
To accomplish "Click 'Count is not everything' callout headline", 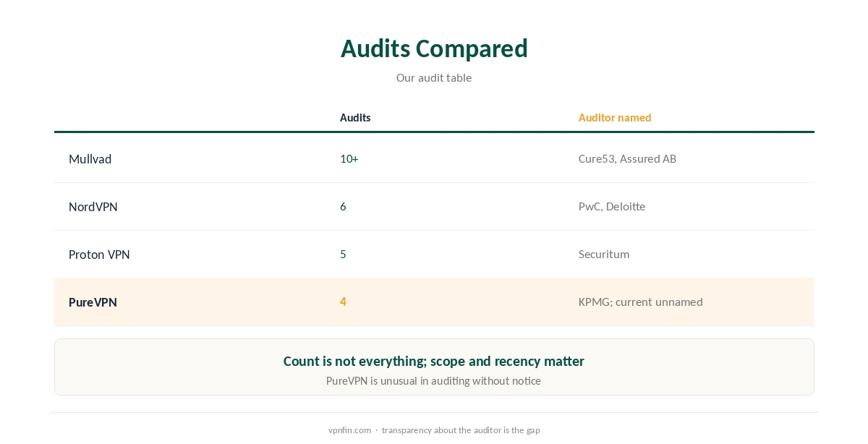I will click(x=434, y=361).
